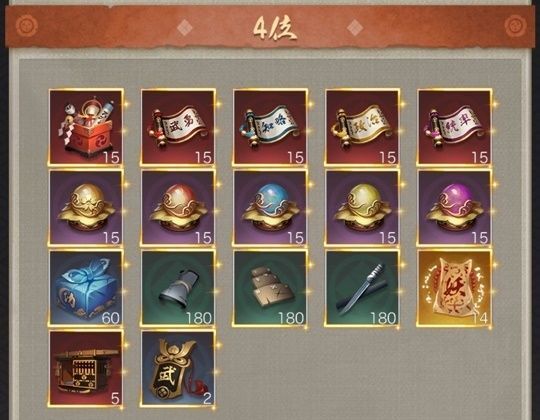This screenshot has width=540, height=420.
Task: Open the blue wrapped gift box
Action: [x=86, y=288]
